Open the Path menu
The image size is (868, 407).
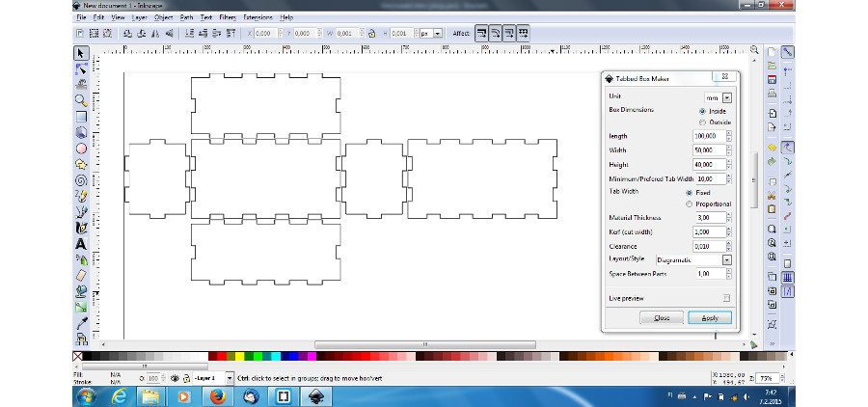pos(186,17)
